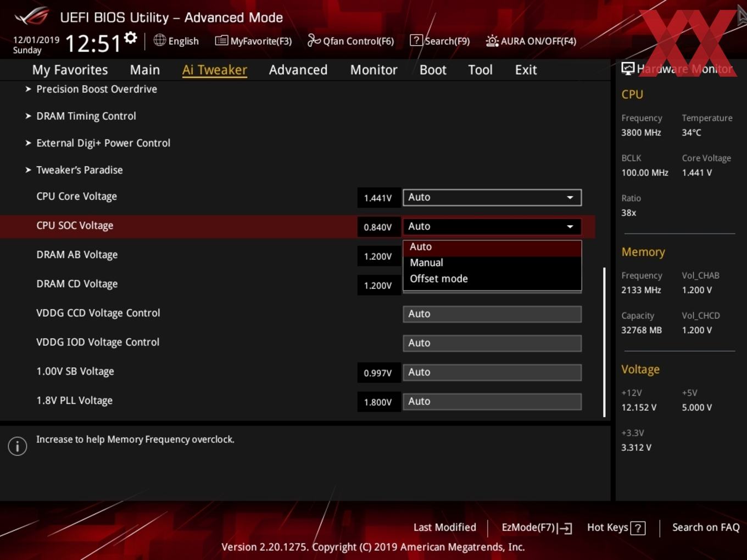Click the AURA light bulb icon

(492, 41)
